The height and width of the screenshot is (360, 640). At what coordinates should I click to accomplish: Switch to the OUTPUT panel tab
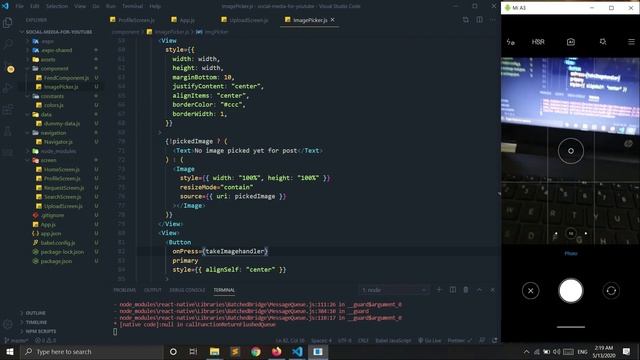click(x=153, y=290)
